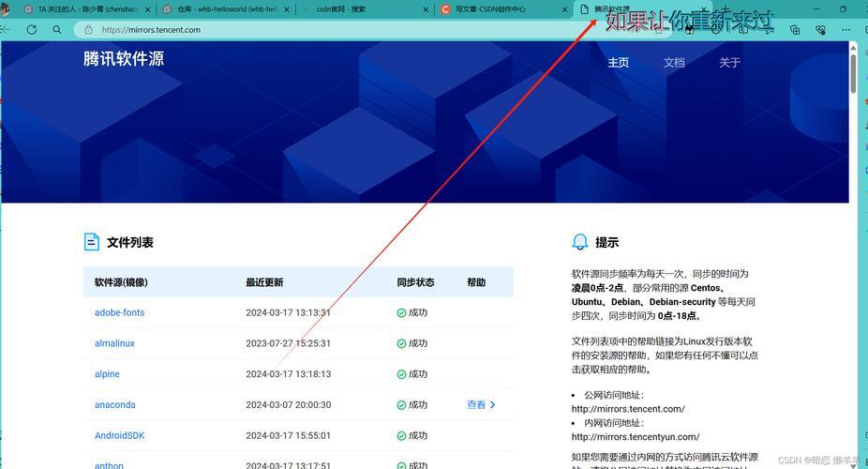The height and width of the screenshot is (469, 868).
Task: Click the favicon on 仓库 whb-helloworld tab
Action: 167,9
